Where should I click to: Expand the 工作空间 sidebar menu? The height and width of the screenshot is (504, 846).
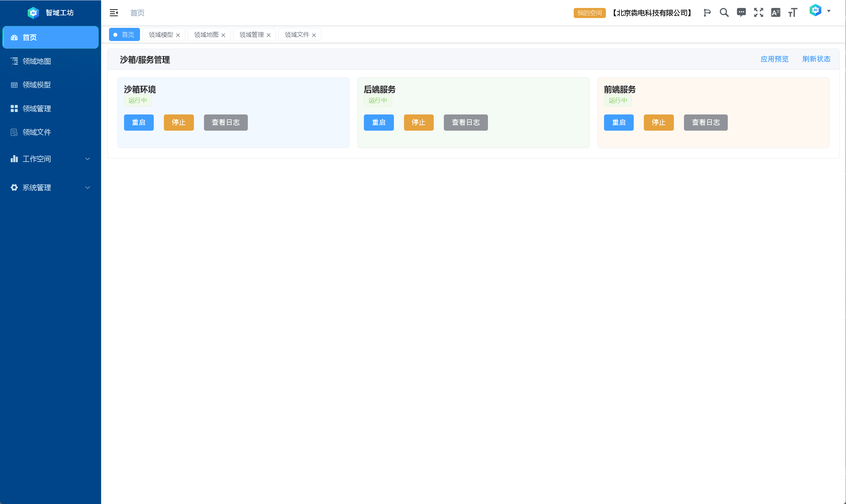tap(50, 159)
